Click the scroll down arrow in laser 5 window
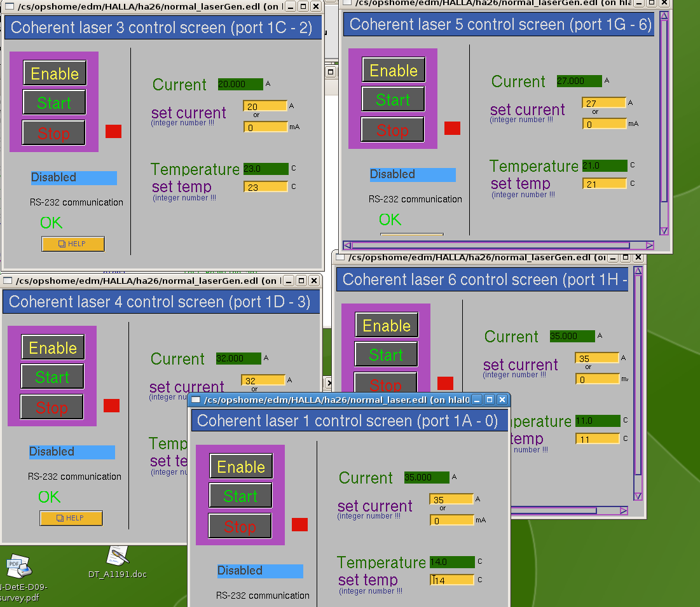The width and height of the screenshot is (700, 607). point(664,231)
